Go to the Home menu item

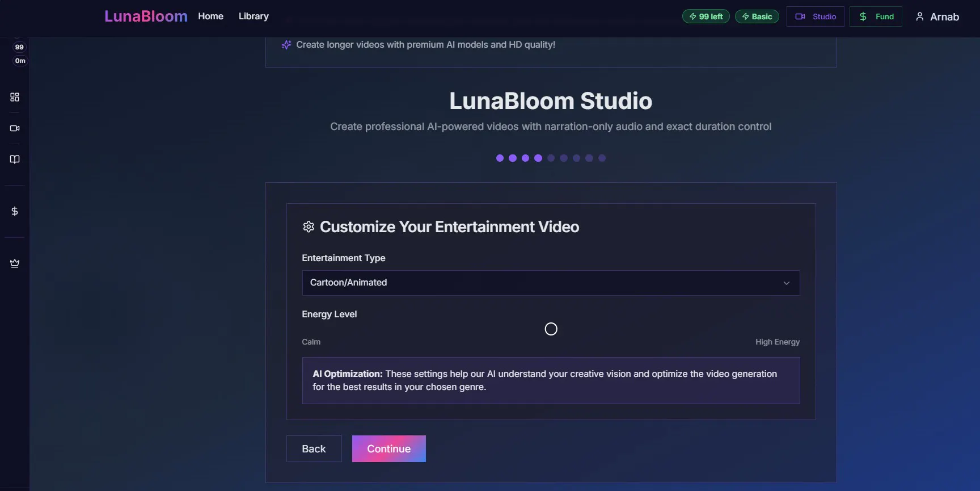pos(210,16)
